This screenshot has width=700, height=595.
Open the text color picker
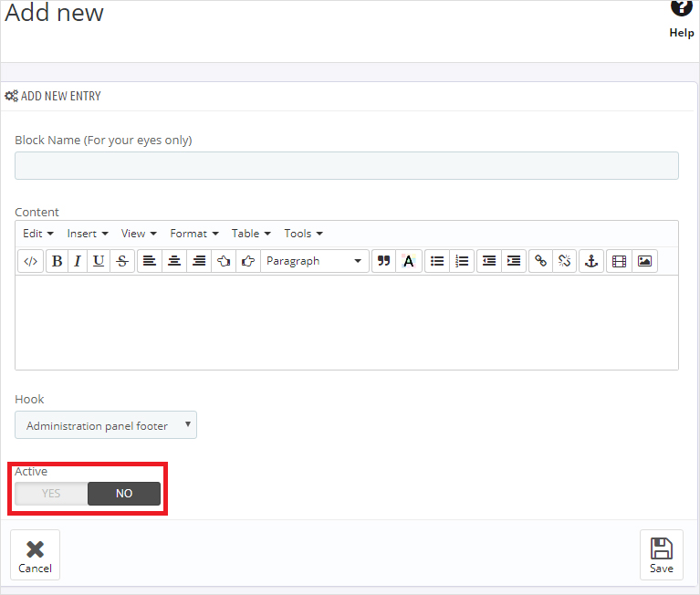[408, 261]
